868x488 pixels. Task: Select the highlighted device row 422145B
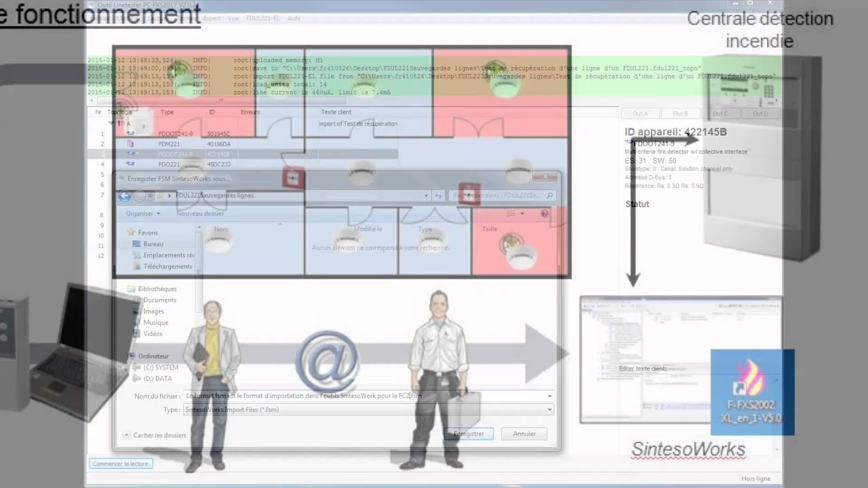tap(244, 154)
